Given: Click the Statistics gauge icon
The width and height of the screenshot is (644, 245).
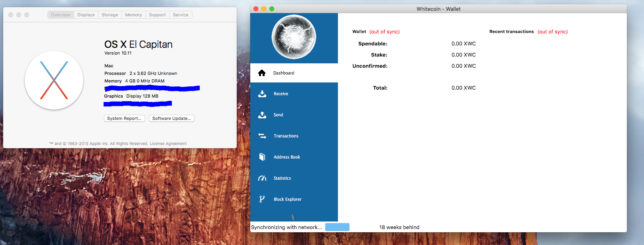Looking at the screenshot, I should 262,178.
